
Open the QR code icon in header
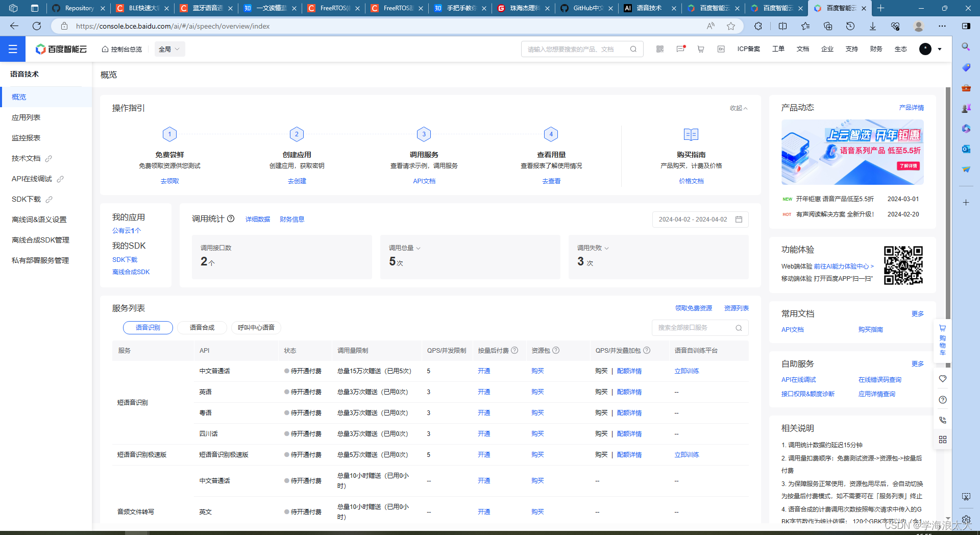click(x=660, y=49)
